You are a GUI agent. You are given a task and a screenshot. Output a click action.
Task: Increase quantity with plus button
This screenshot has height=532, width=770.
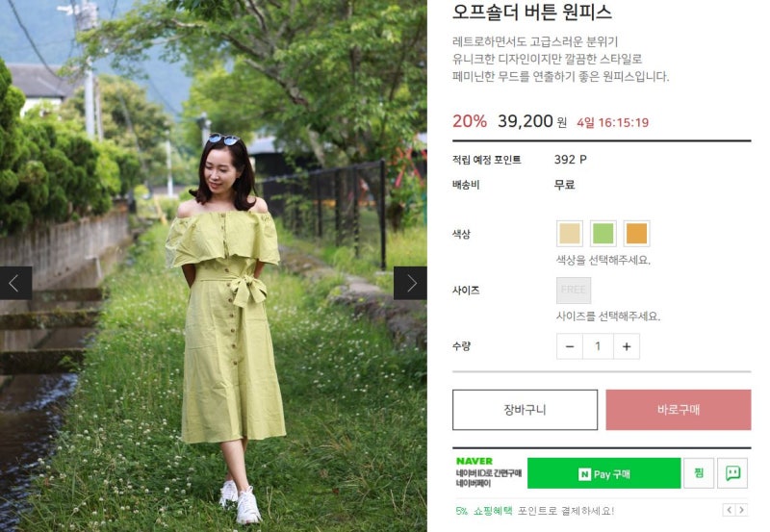pos(627,346)
